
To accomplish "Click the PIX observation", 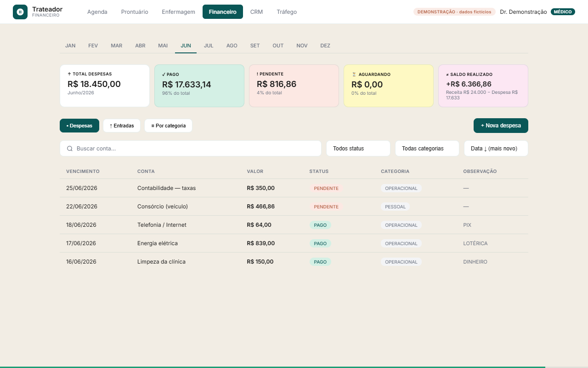I will click(467, 225).
